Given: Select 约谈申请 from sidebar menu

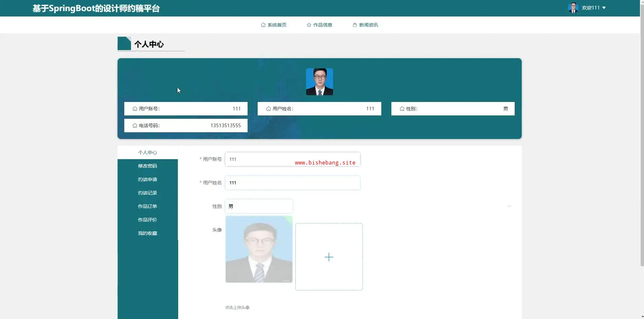Looking at the screenshot, I should [148, 179].
